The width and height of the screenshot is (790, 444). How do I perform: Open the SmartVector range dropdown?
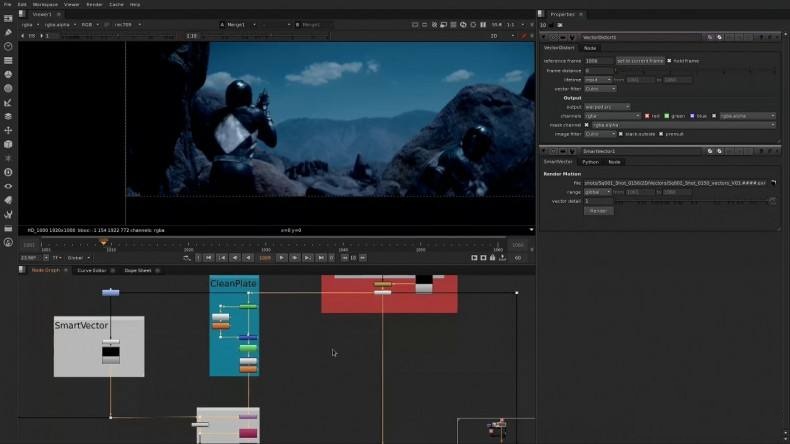[x=597, y=192]
